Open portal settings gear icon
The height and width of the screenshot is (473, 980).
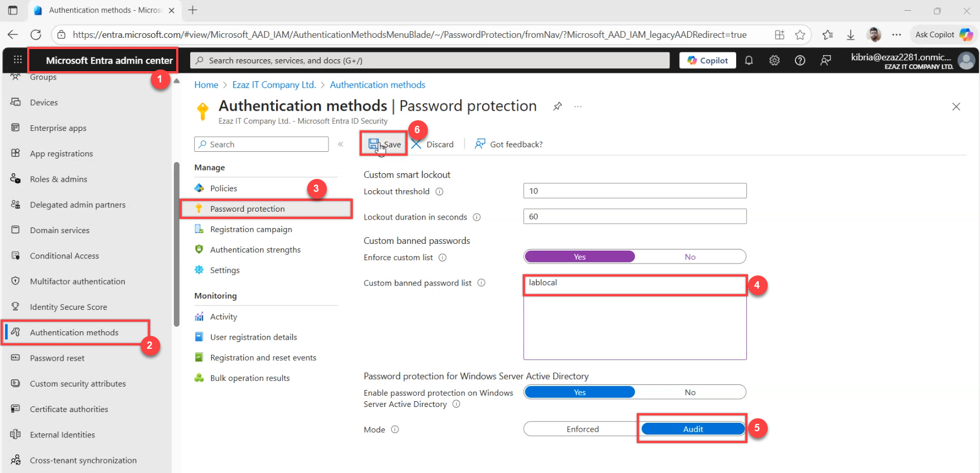coord(774,60)
